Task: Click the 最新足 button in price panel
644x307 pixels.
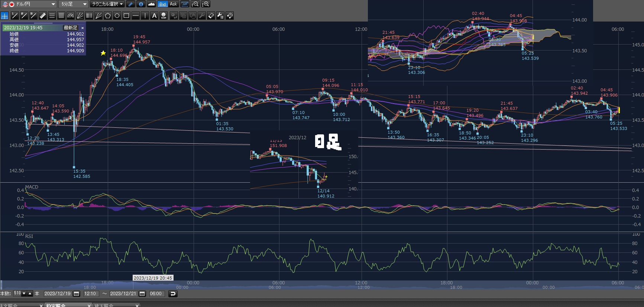Action: [70, 28]
